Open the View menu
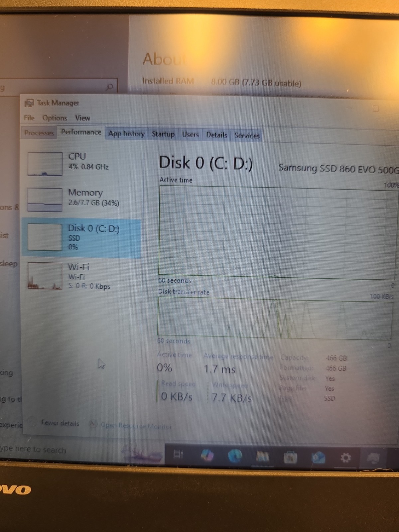Viewport: 399px width, 532px height. 82,118
